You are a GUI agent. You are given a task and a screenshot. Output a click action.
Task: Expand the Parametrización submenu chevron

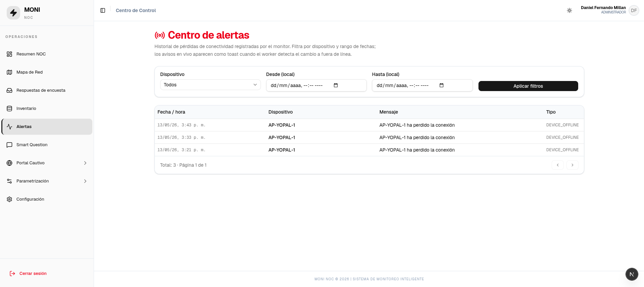[x=85, y=181]
